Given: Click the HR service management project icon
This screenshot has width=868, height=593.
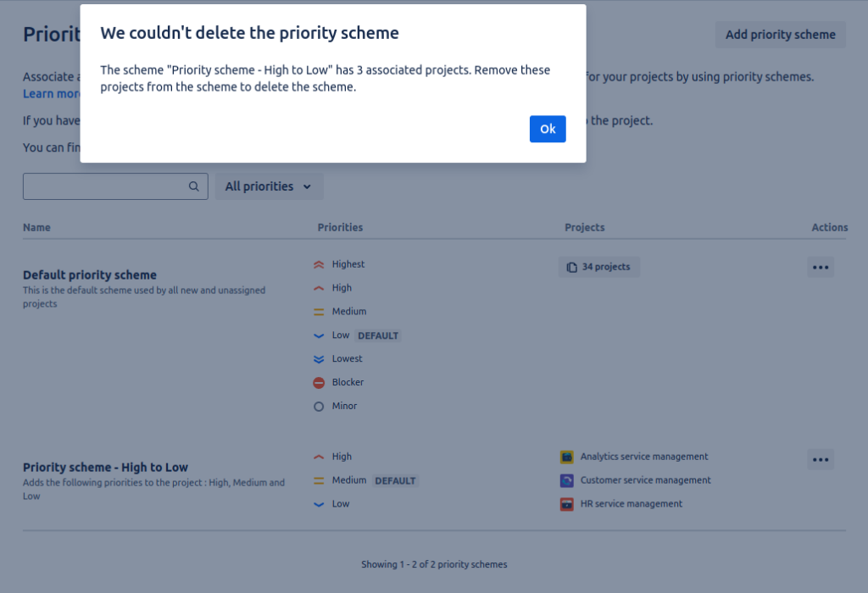Looking at the screenshot, I should pos(567,504).
